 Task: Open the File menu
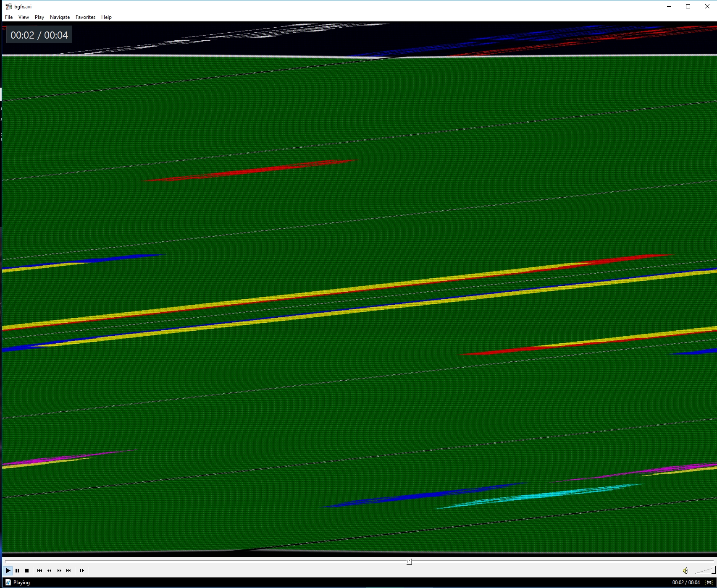pyautogui.click(x=9, y=17)
